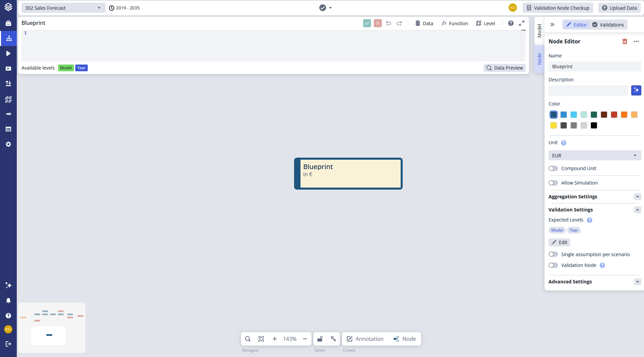Viewport: 644px width, 357px height.
Task: Click the zoom in plus icon
Action: (275, 339)
